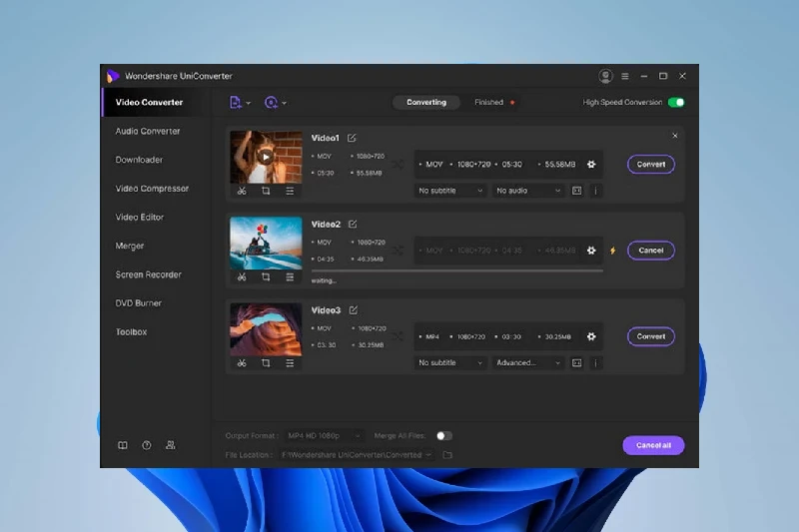Open Video Editor section
This screenshot has width=799, height=532.
140,217
